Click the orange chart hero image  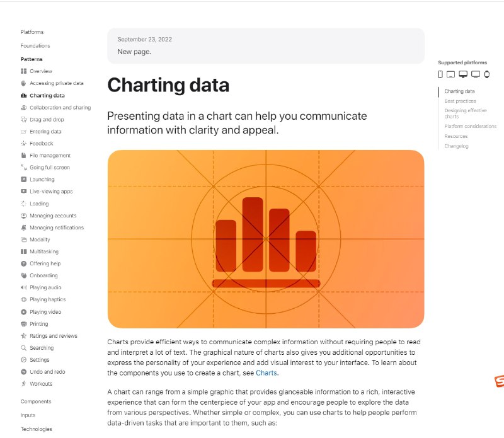coord(266,239)
